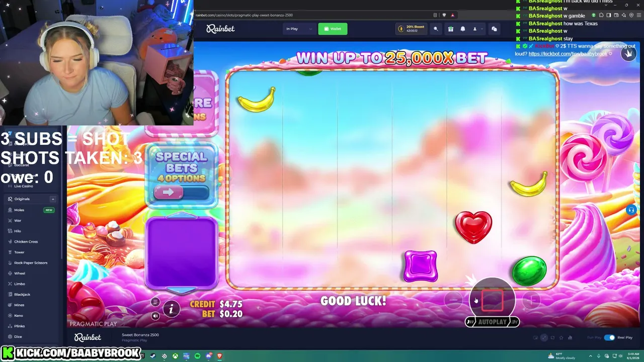Open the rewards gift icon
This screenshot has height=362, width=644.
[x=450, y=29]
